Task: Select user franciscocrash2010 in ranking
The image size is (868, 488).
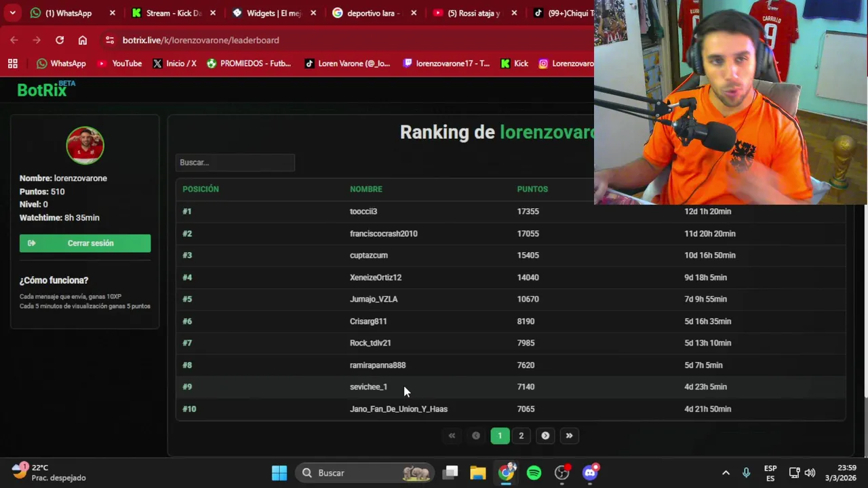Action: point(384,234)
